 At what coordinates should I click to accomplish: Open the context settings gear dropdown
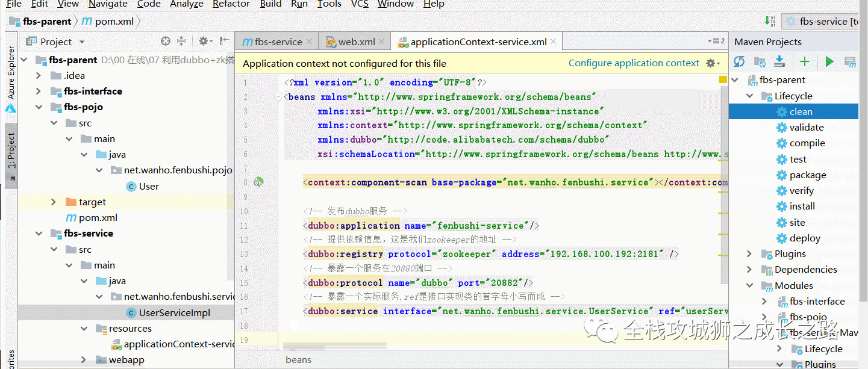[x=713, y=63]
